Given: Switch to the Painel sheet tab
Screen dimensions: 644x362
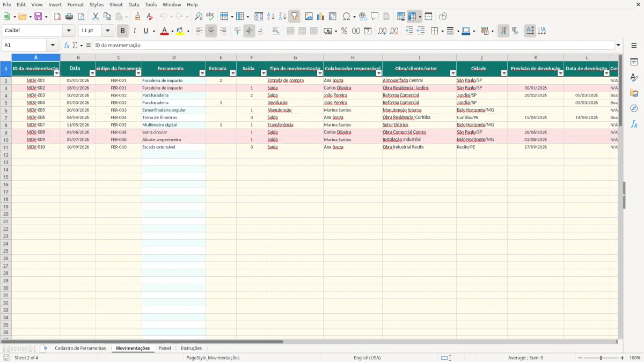Looking at the screenshot, I should [165, 349].
